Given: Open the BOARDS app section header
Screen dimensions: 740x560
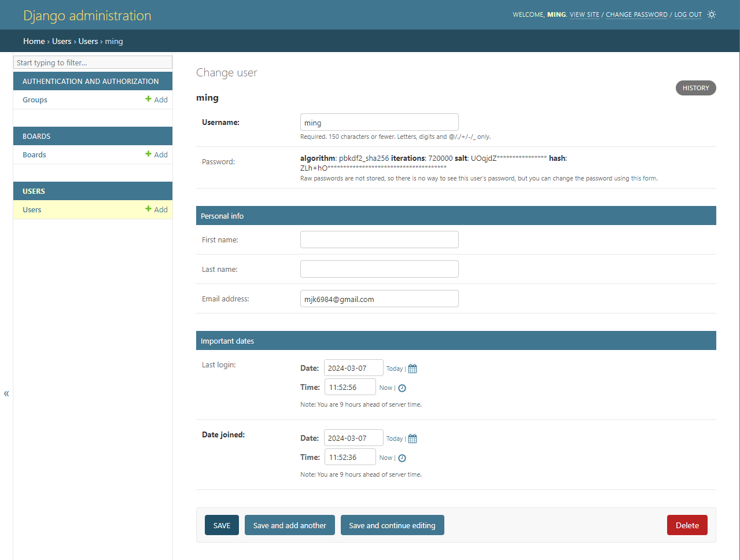Looking at the screenshot, I should click(36, 136).
